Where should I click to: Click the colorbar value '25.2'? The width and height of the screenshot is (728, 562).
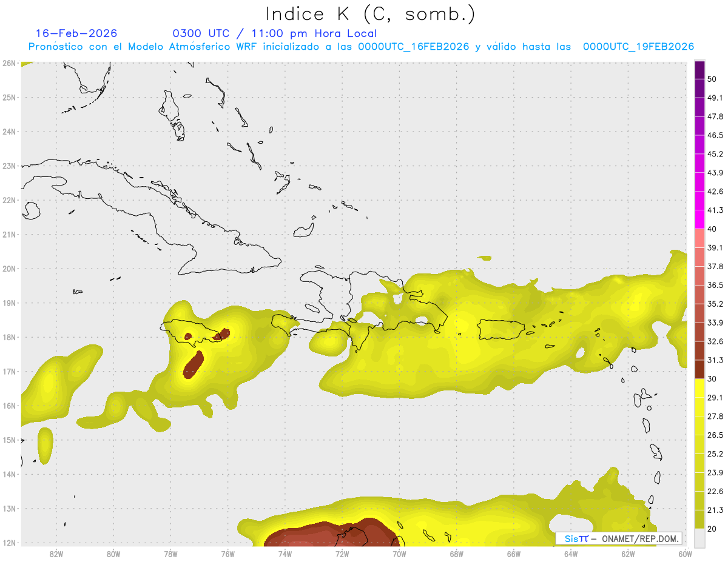714,453
